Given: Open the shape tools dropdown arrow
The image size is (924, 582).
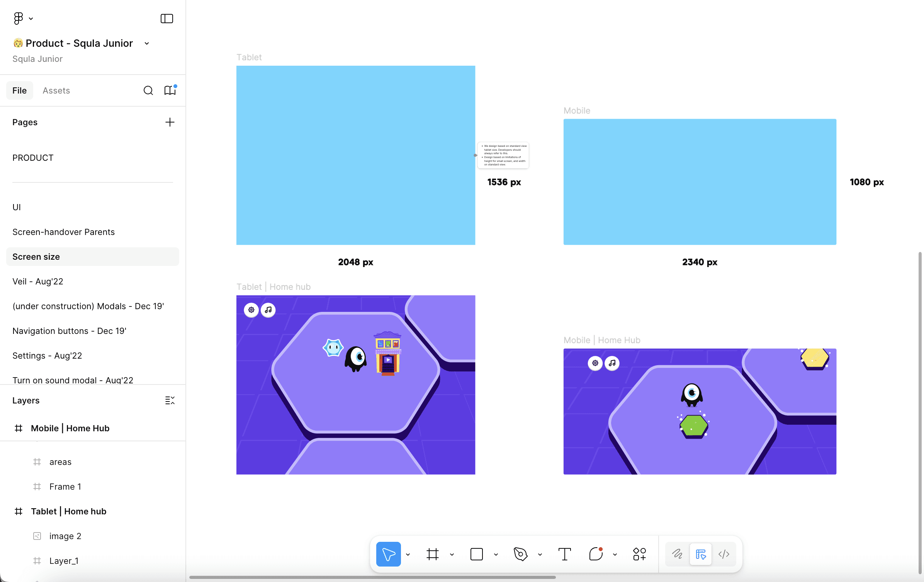Looking at the screenshot, I should coord(496,555).
